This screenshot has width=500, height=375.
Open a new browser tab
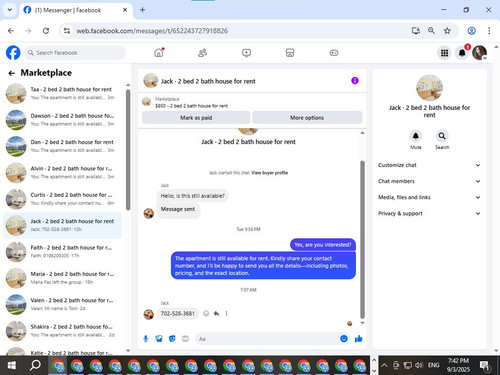click(x=142, y=10)
